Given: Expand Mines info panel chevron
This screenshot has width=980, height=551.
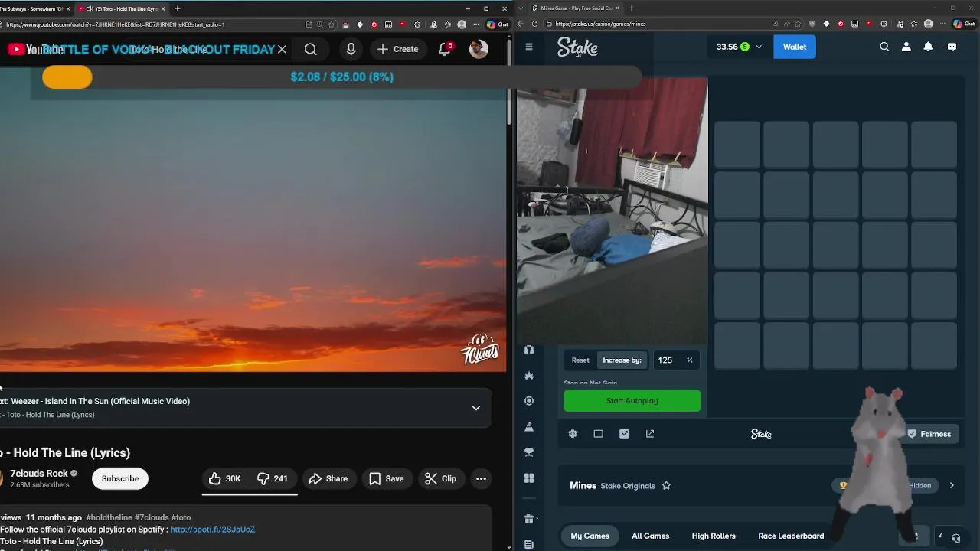Looking at the screenshot, I should pyautogui.click(x=952, y=485).
